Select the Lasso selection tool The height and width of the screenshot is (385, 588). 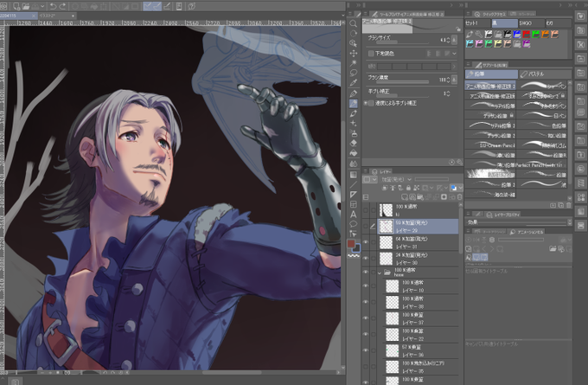(353, 73)
